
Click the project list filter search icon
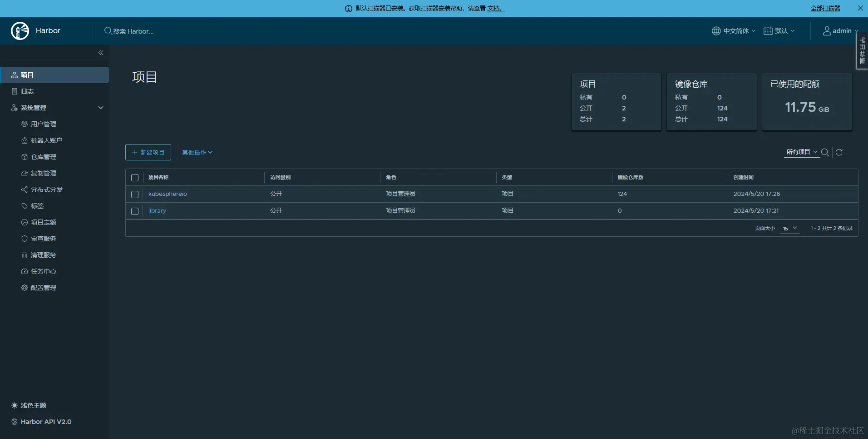[825, 152]
